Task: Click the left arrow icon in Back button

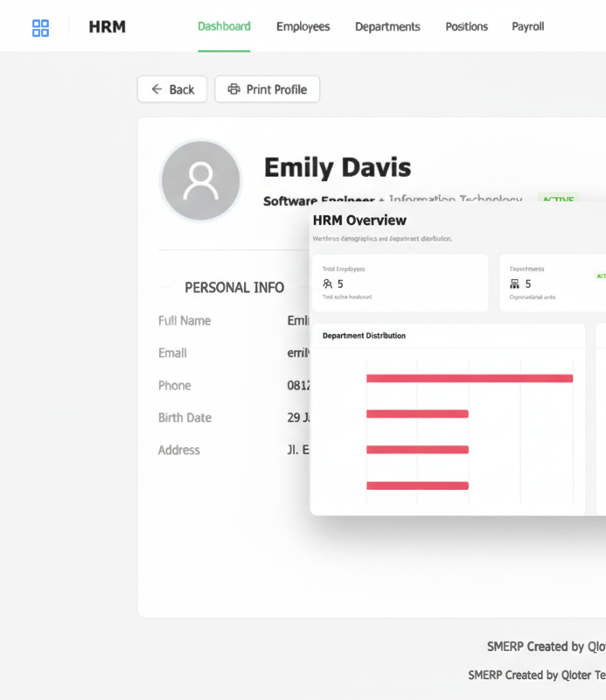Action: pyautogui.click(x=157, y=89)
